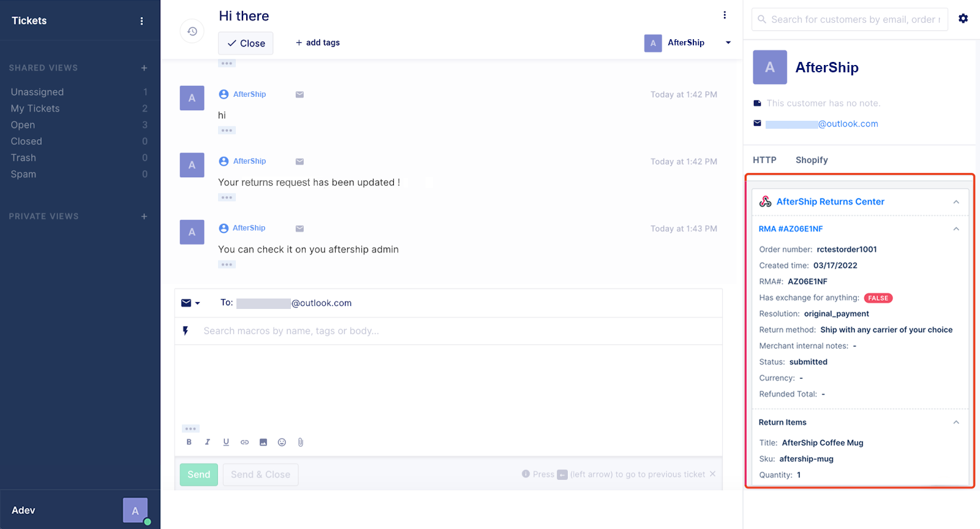The height and width of the screenshot is (529, 980).
Task: Click the customer note icon
Action: [757, 103]
